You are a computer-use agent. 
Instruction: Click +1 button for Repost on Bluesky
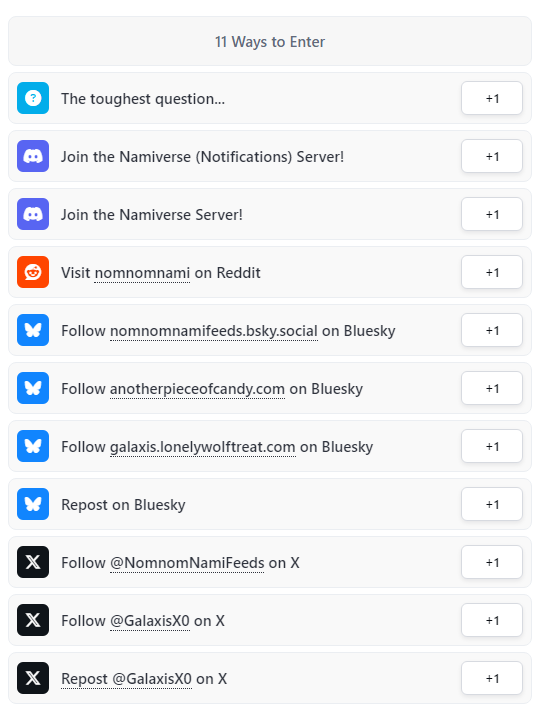492,504
